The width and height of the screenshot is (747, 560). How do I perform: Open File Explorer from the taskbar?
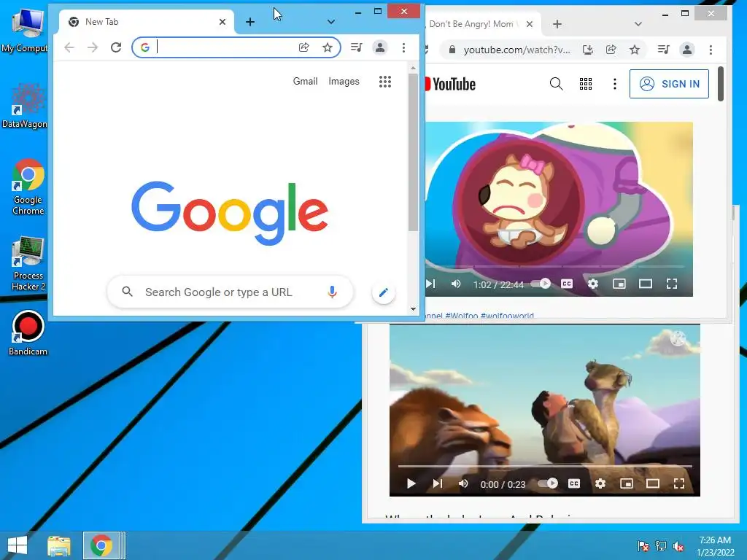tap(59, 545)
